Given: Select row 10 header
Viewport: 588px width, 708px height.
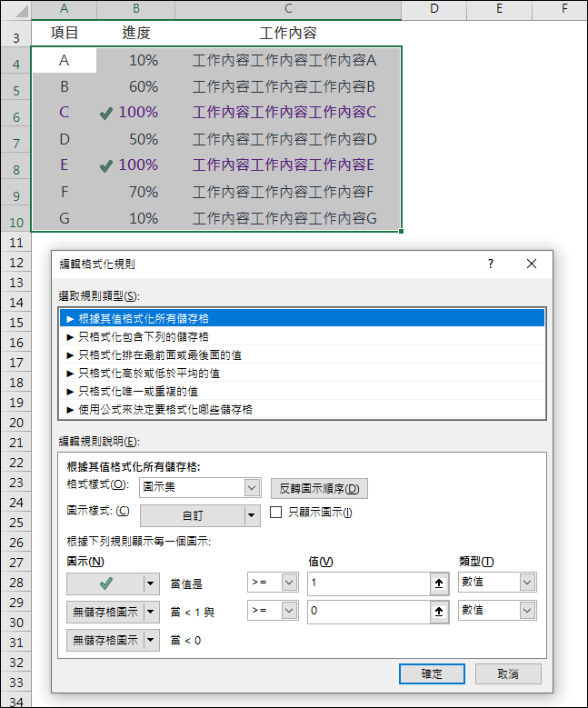Looking at the screenshot, I should click(15, 218).
